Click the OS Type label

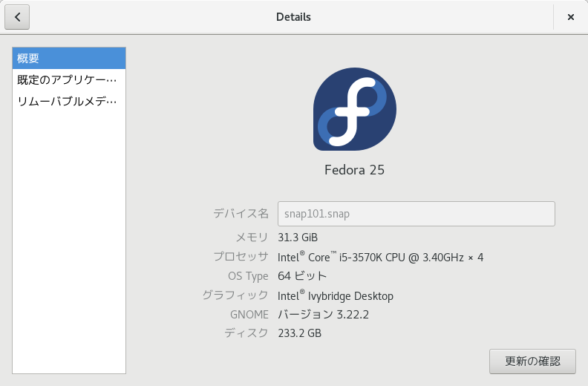pyautogui.click(x=248, y=276)
